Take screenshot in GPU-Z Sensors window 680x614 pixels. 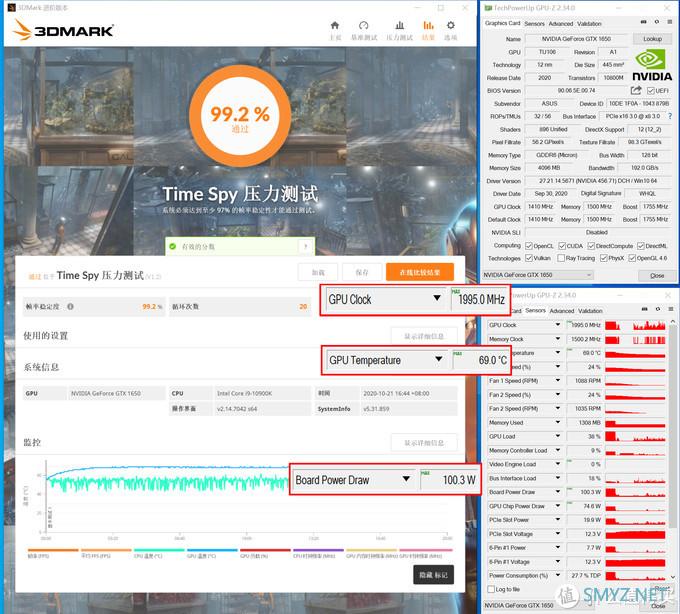[x=644, y=309]
